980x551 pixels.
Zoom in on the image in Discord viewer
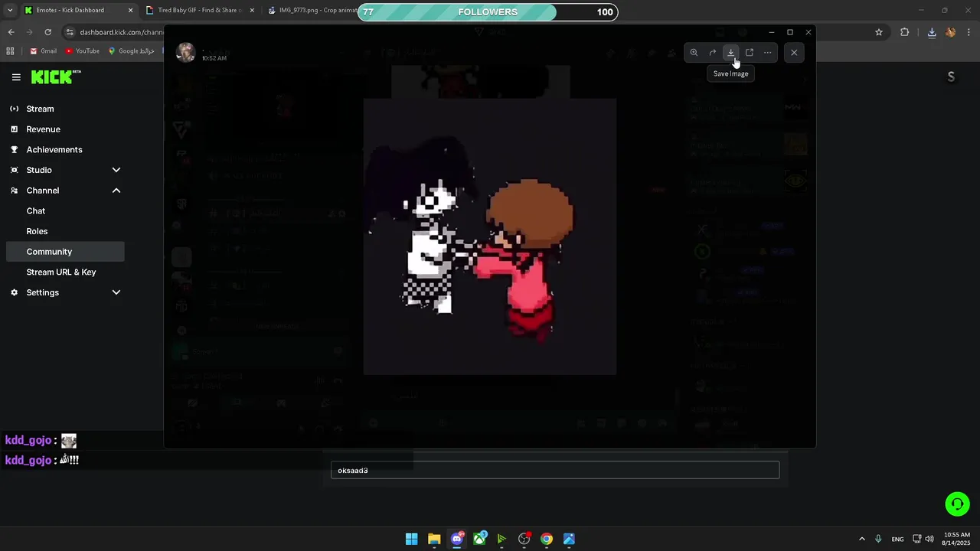click(x=694, y=53)
